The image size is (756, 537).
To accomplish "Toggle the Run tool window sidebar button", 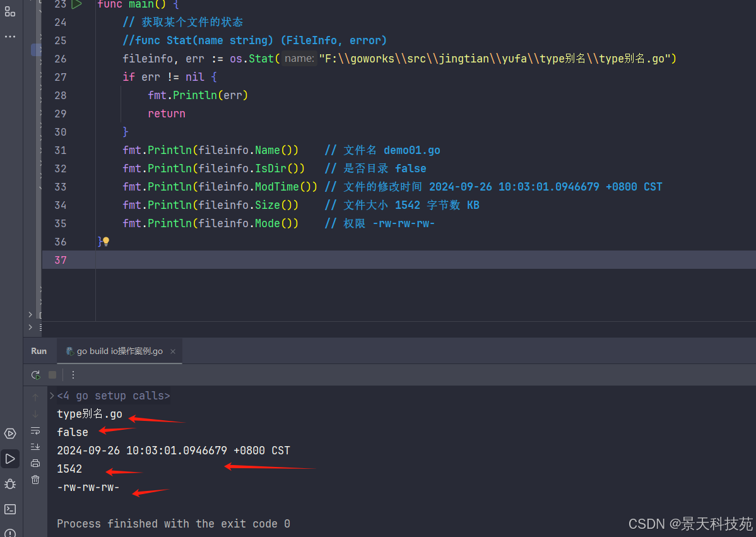I will click(10, 459).
